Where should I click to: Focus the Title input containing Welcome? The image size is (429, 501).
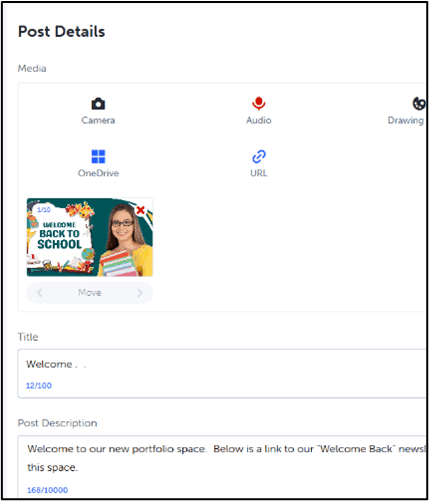coord(222,373)
